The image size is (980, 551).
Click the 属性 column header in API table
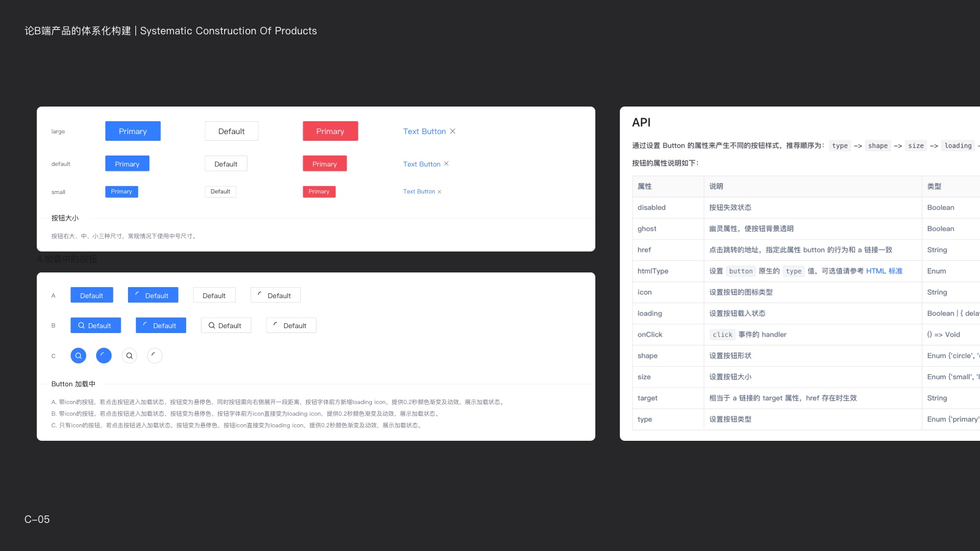[644, 187]
